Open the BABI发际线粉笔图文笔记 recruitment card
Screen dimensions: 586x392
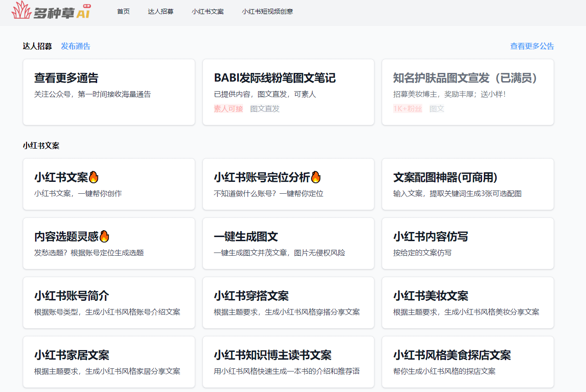pyautogui.click(x=288, y=92)
